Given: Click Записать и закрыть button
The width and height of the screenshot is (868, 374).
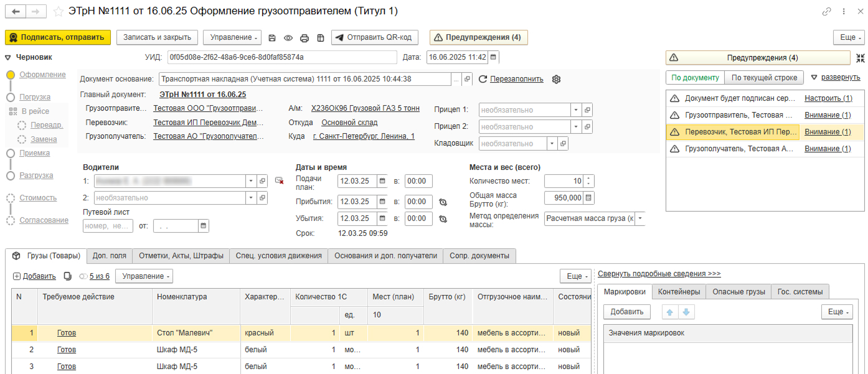Looking at the screenshot, I should tap(158, 37).
